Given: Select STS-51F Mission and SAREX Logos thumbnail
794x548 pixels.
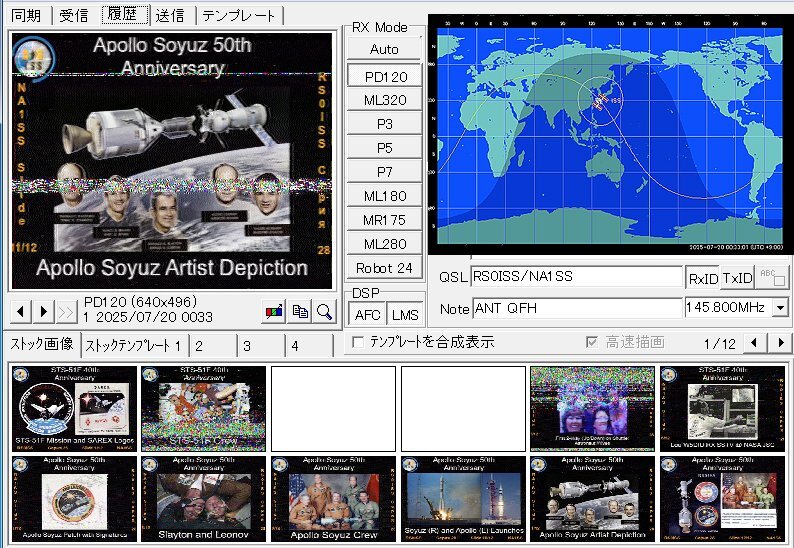Looking at the screenshot, I should pyautogui.click(x=74, y=409).
